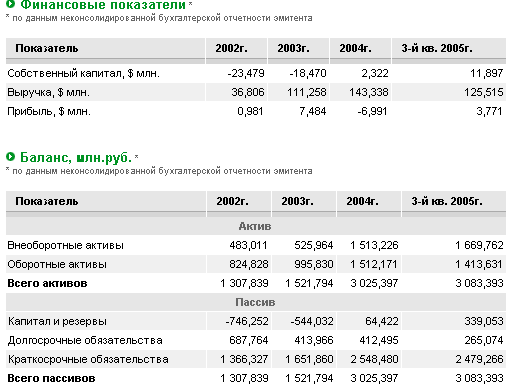Click the Пассив section header
The width and height of the screenshot is (512, 390).
pos(255,302)
